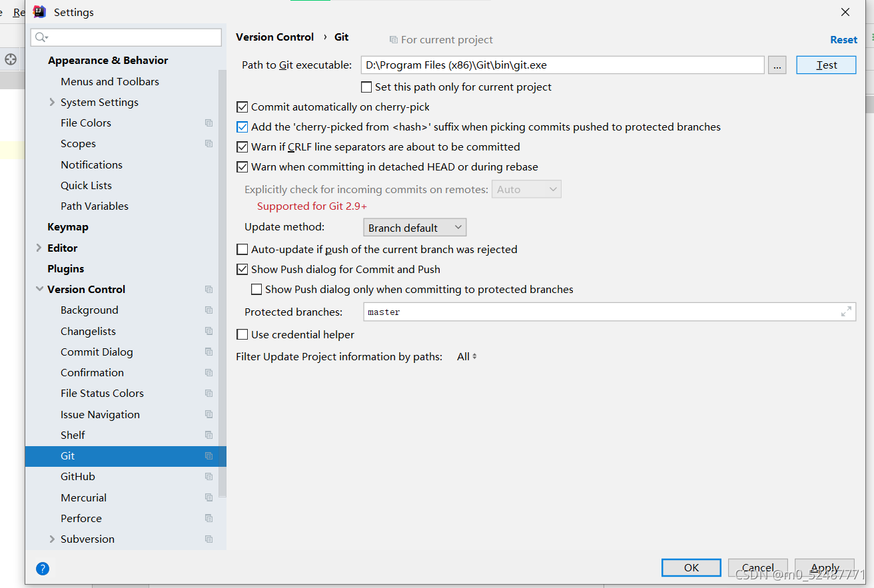This screenshot has width=874, height=588.
Task: Click the search magnifier icon in settings search
Action: (x=41, y=37)
